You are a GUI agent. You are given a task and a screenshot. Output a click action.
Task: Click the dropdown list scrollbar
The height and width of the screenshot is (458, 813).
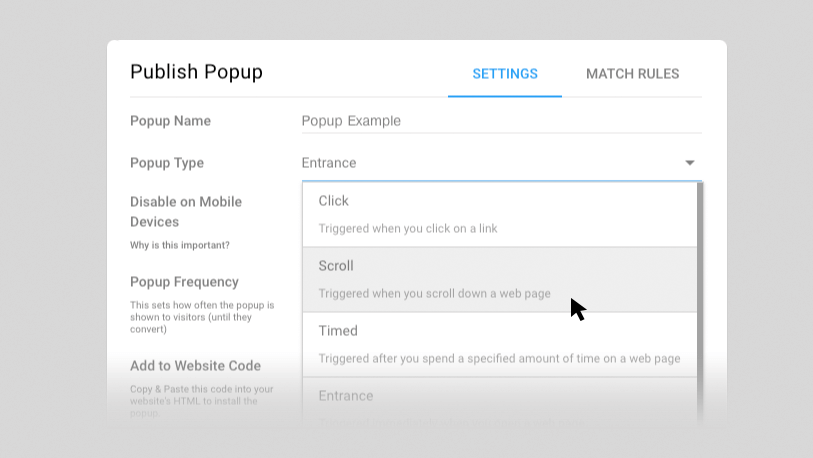[x=700, y=303]
